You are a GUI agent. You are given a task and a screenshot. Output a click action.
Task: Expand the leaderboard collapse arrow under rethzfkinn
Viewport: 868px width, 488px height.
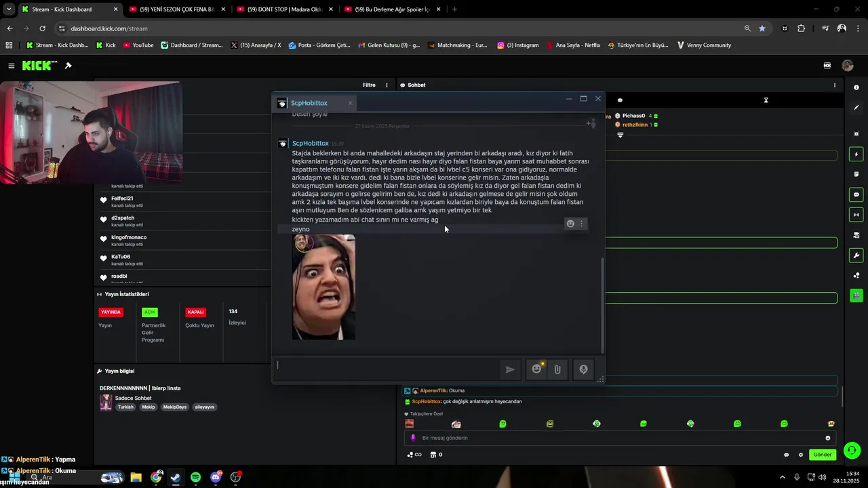tap(620, 135)
